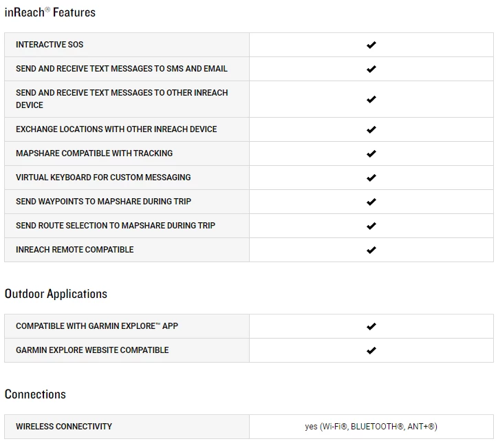Viewport: 498px width, 448px height.
Task: Click the Garmin Explore Website Compatible checkmark
Action: (x=371, y=350)
